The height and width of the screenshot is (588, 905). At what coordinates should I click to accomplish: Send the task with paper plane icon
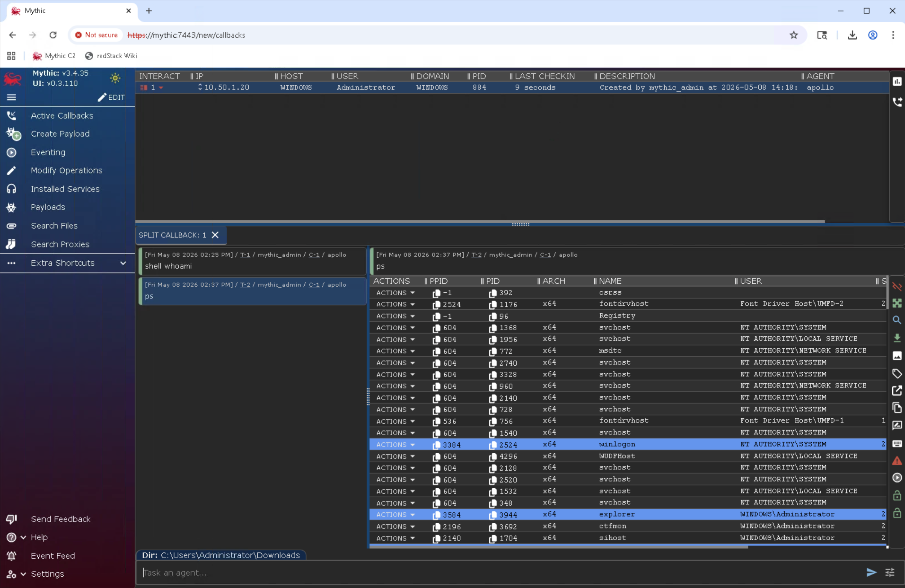pyautogui.click(x=871, y=573)
